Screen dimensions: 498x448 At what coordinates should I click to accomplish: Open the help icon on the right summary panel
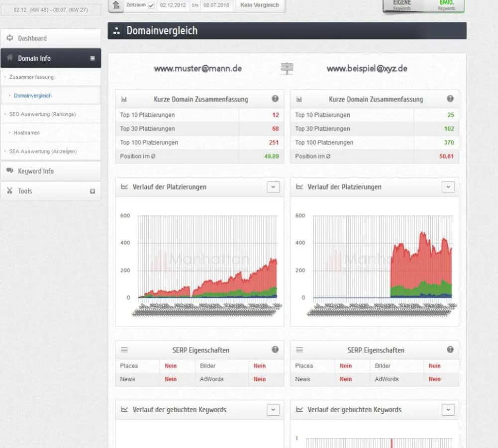[x=450, y=99]
